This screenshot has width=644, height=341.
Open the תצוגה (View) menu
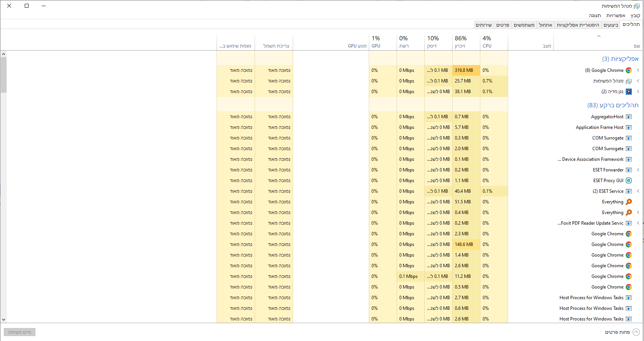595,16
